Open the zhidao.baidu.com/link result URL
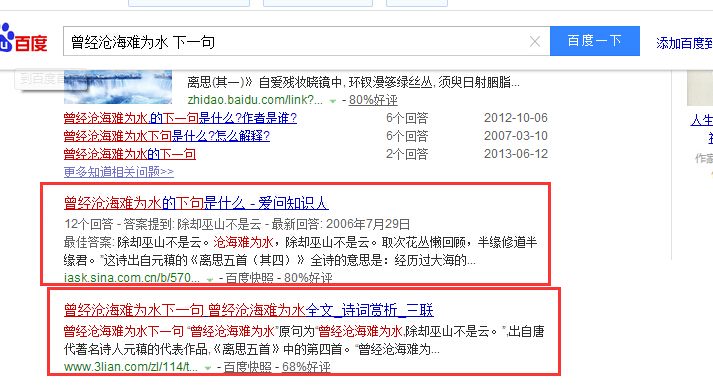Screen dimensions: 713x386 [x=255, y=100]
